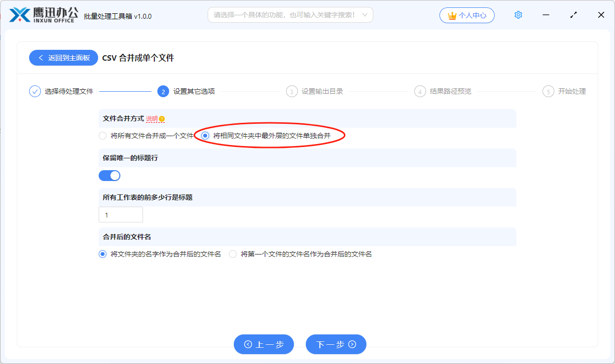
Task: Go to step 3 设置输出目录
Action: pyautogui.click(x=291, y=91)
